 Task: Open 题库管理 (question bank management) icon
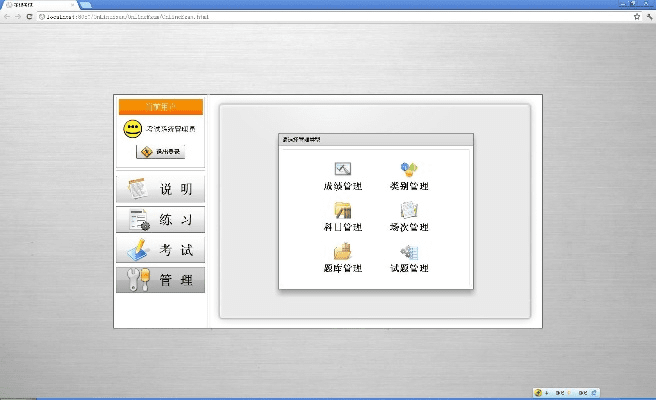[x=342, y=252]
